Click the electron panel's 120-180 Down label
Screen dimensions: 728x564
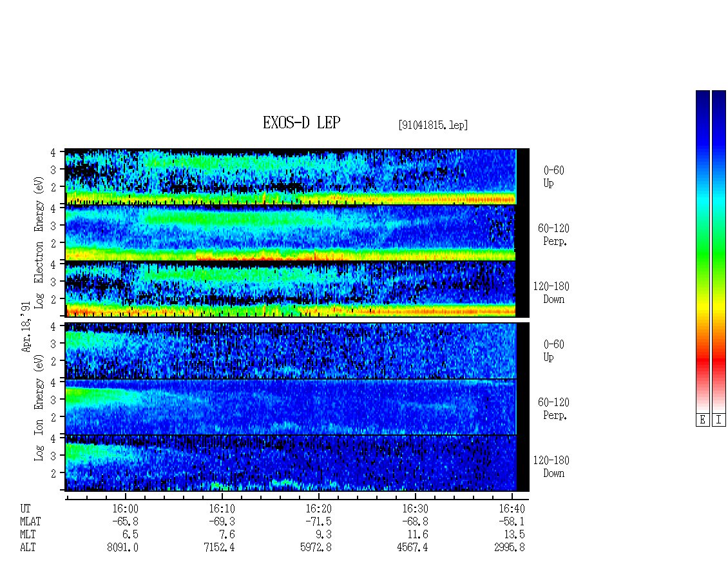click(x=551, y=293)
